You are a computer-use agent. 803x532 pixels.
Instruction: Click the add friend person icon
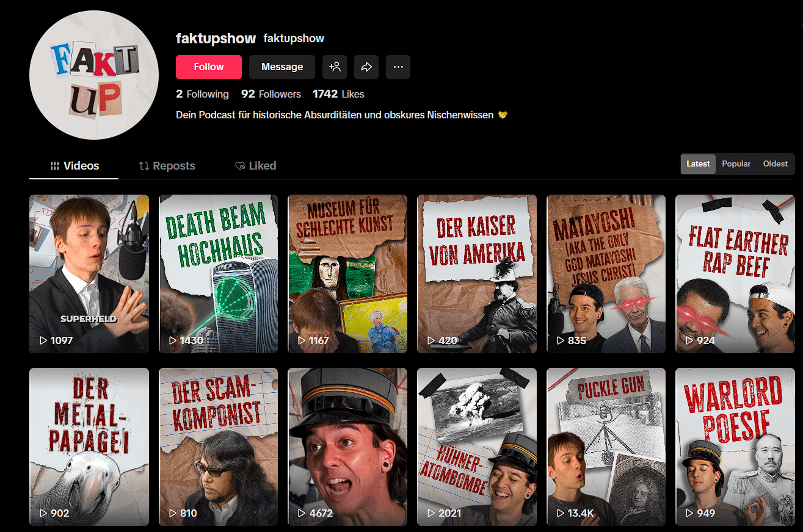coord(335,67)
